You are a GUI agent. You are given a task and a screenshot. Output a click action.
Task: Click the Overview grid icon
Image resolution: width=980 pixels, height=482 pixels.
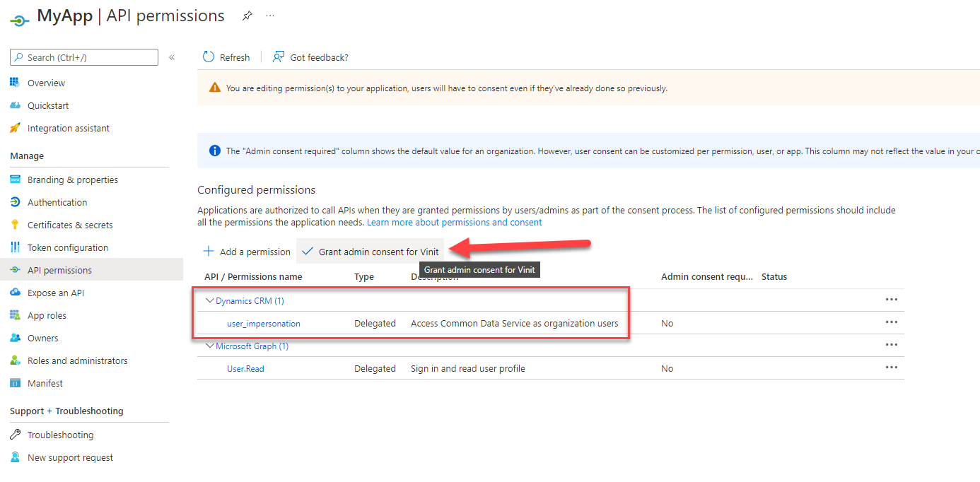tap(15, 83)
